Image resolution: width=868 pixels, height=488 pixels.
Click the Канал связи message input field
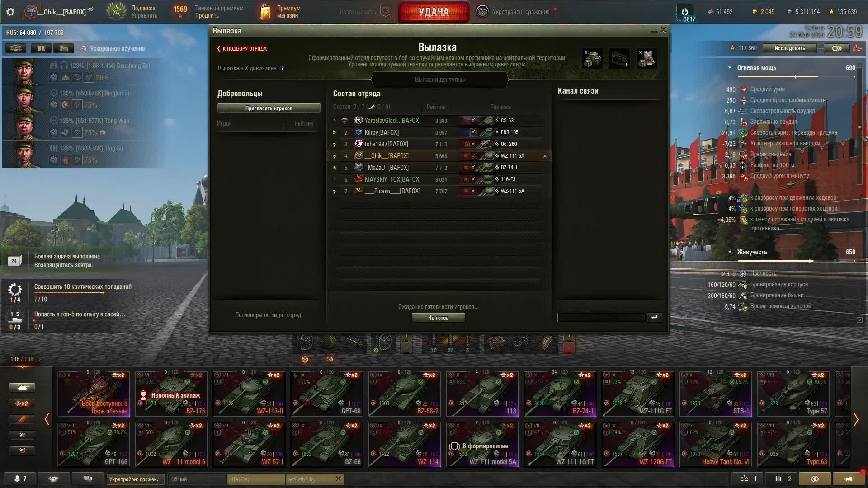601,317
